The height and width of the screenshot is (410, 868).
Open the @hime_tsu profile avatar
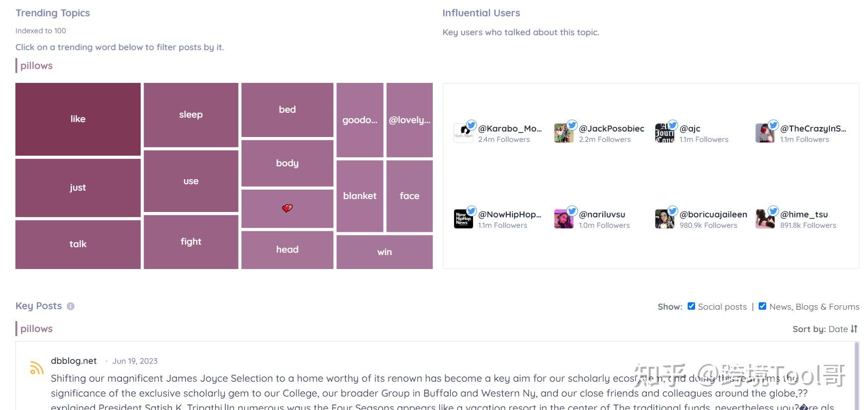[765, 219]
